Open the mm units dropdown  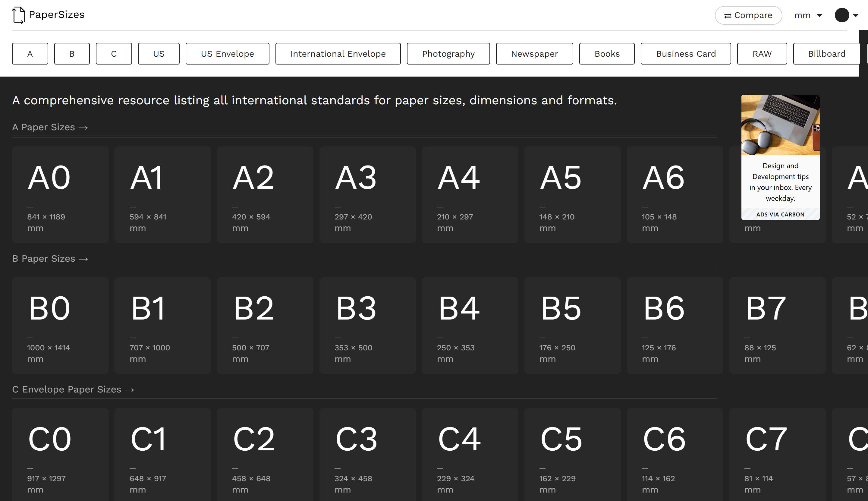tap(803, 15)
